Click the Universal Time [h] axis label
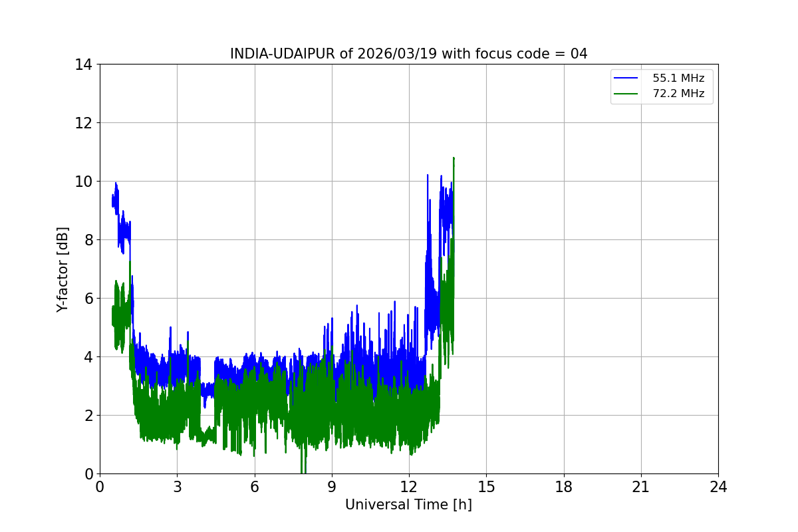798x532 pixels. tap(408, 505)
